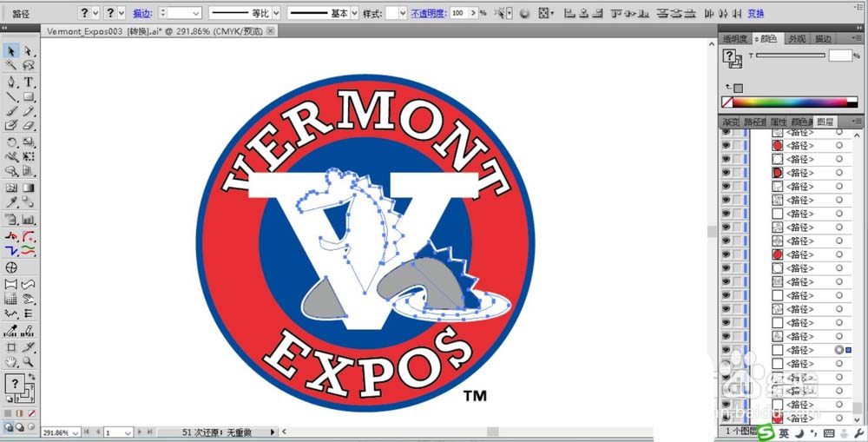Screen dimensions: 868x442
Task: Select the Rotate tool
Action: pos(11,142)
